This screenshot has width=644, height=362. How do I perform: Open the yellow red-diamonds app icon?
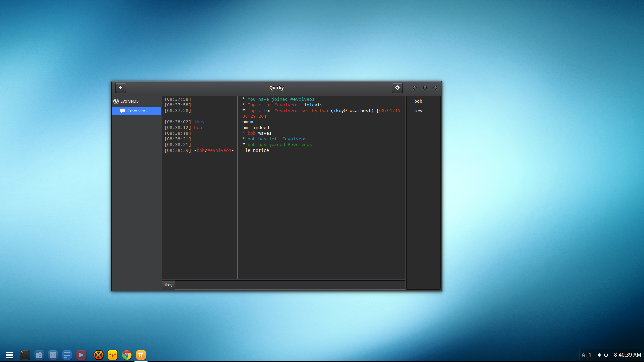point(113,355)
